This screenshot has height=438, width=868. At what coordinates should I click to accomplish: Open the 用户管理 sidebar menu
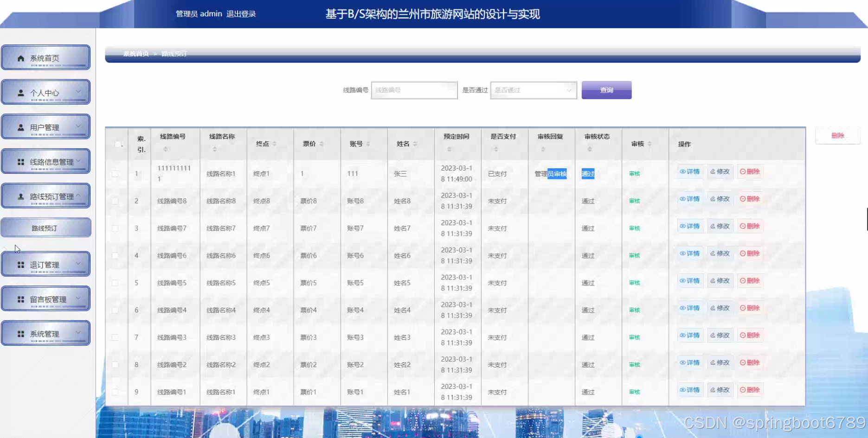(x=45, y=127)
